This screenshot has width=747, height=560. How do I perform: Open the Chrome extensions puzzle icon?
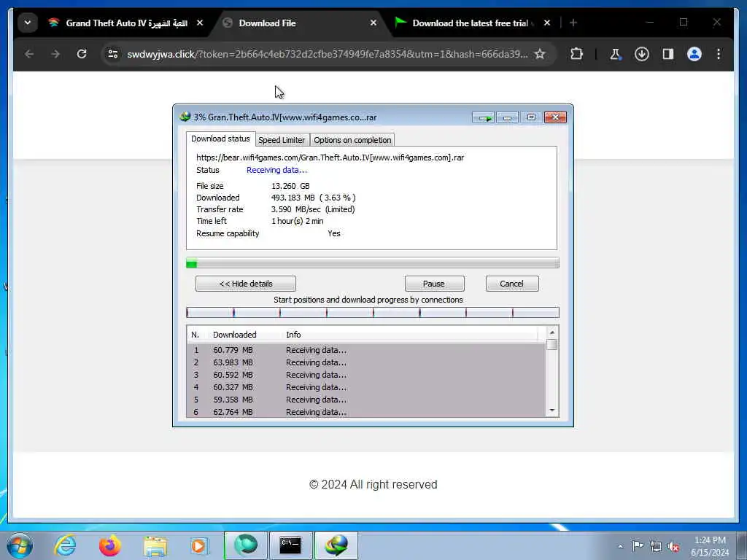[576, 54]
